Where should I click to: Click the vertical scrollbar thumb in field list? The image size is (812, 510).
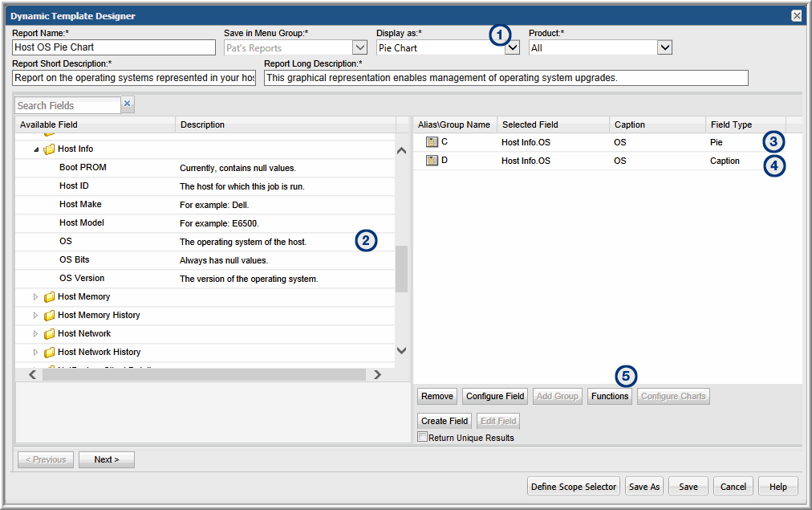[401, 269]
